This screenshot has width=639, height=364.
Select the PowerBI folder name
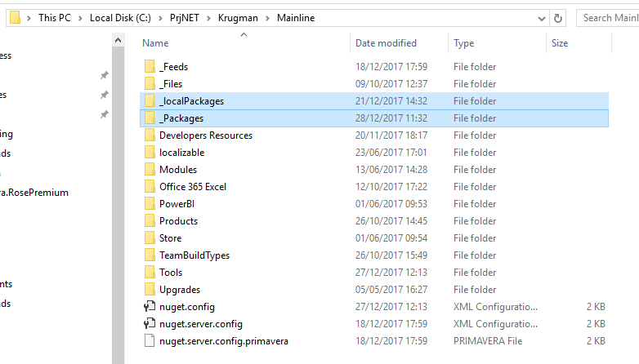pyautogui.click(x=177, y=203)
